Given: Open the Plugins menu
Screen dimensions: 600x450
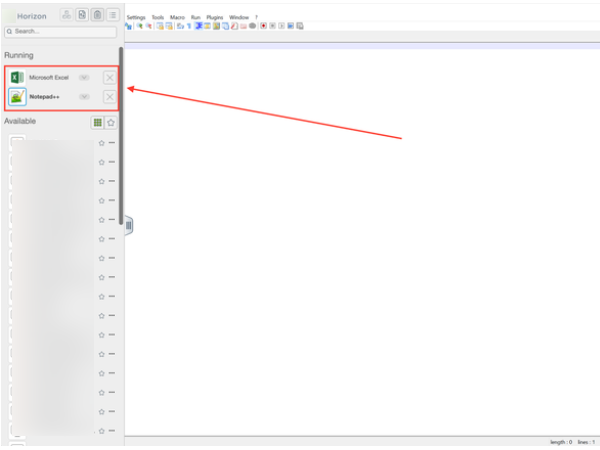Looking at the screenshot, I should pyautogui.click(x=214, y=17).
